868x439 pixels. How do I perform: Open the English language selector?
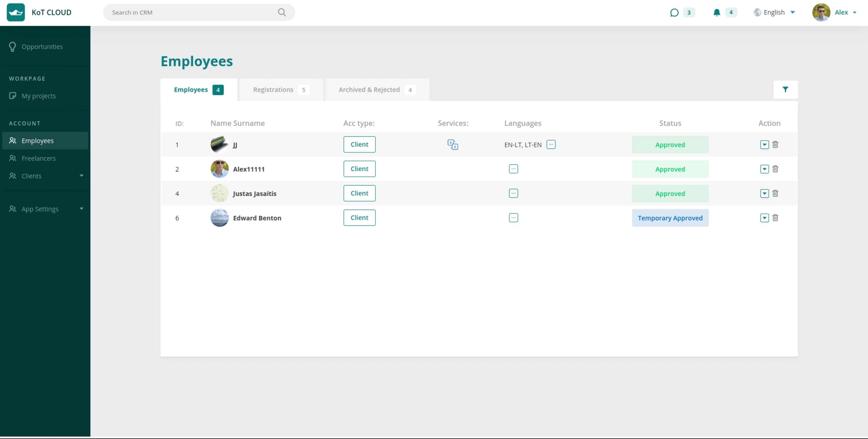774,12
